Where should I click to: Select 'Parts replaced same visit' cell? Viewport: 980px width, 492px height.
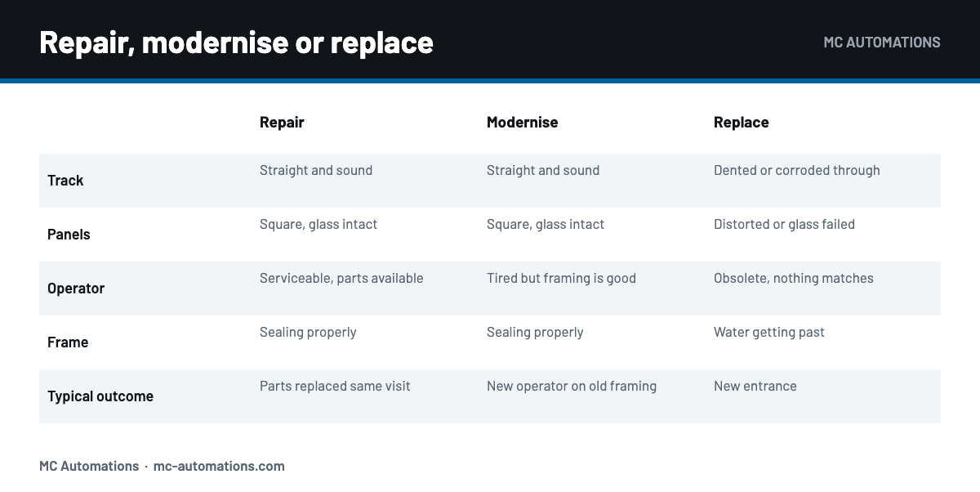[335, 387]
